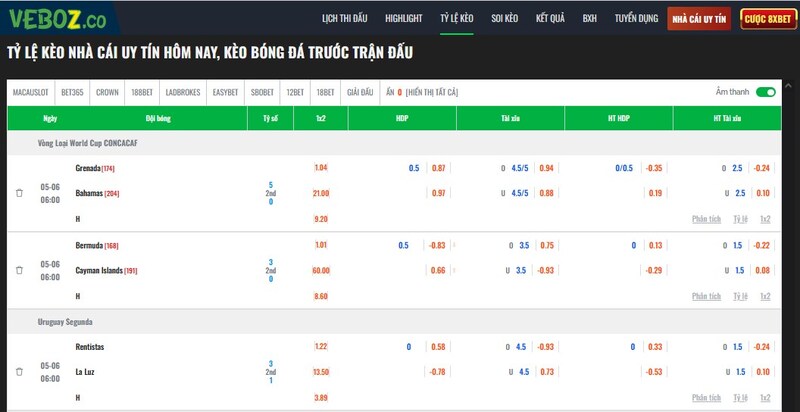Screen dimensions: 800x412
Task: Open Phân tích for Bermuda vs Cayman Islands
Action: (707, 296)
